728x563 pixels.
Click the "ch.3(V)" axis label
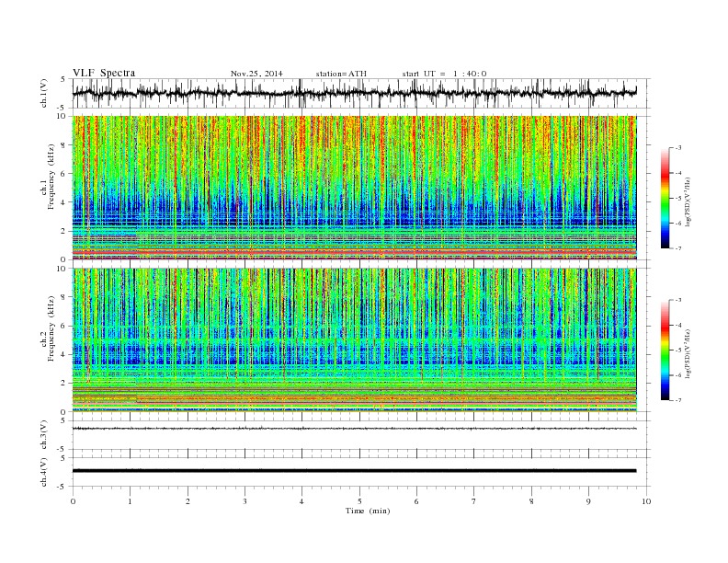tap(44, 435)
